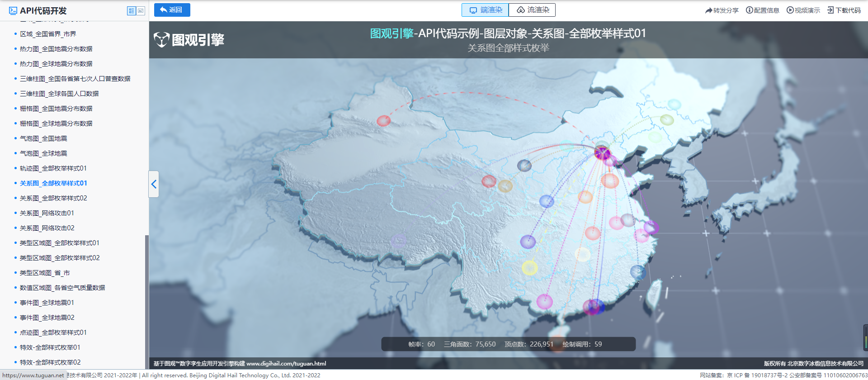Click www.digihail.com/tuguan.html link text
Screen dimensions: 868x380
tap(286, 363)
